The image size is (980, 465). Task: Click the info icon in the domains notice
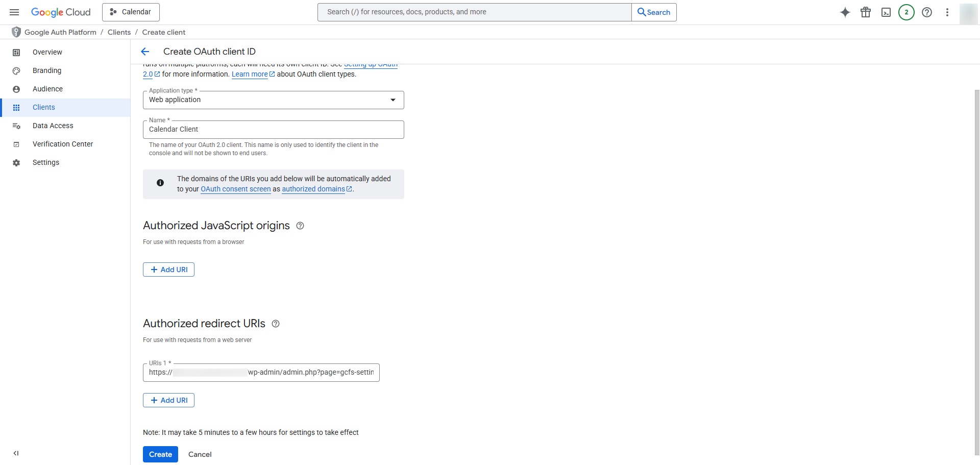coord(160,183)
